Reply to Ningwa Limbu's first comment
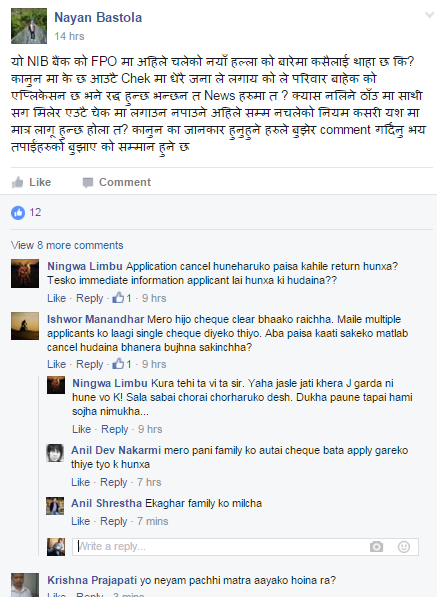This screenshot has height=610, width=439. pos(90,298)
